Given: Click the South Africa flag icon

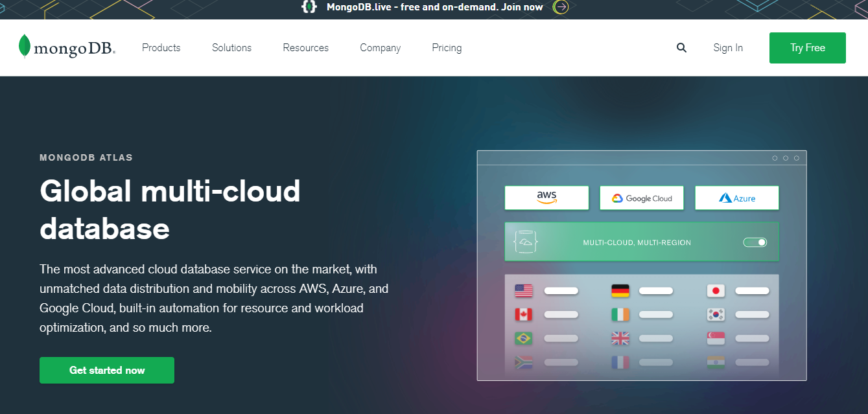Looking at the screenshot, I should click(x=524, y=362).
